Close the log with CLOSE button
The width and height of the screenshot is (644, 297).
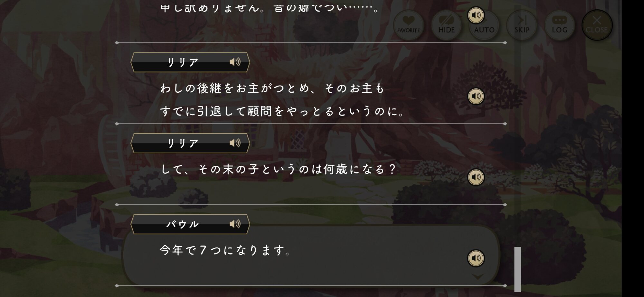click(597, 25)
